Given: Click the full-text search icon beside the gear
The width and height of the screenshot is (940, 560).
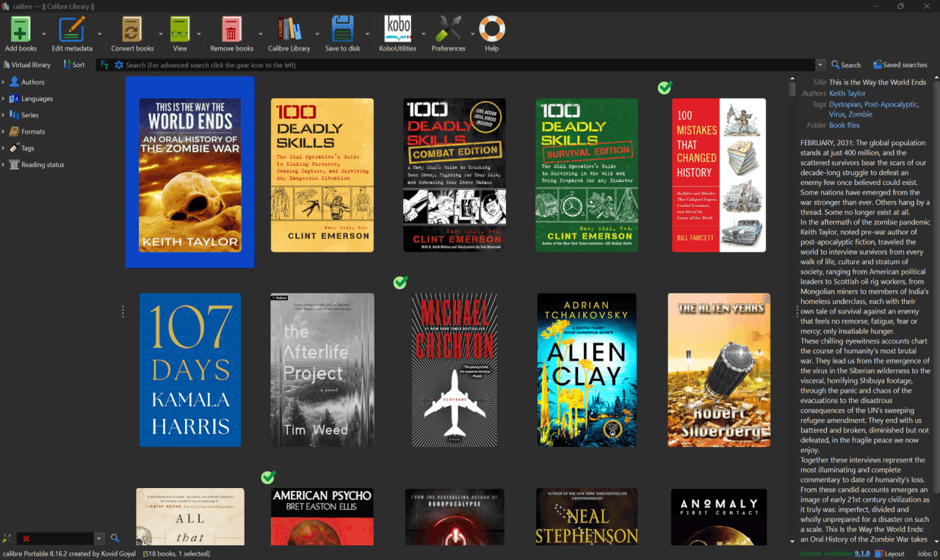Looking at the screenshot, I should [105, 65].
